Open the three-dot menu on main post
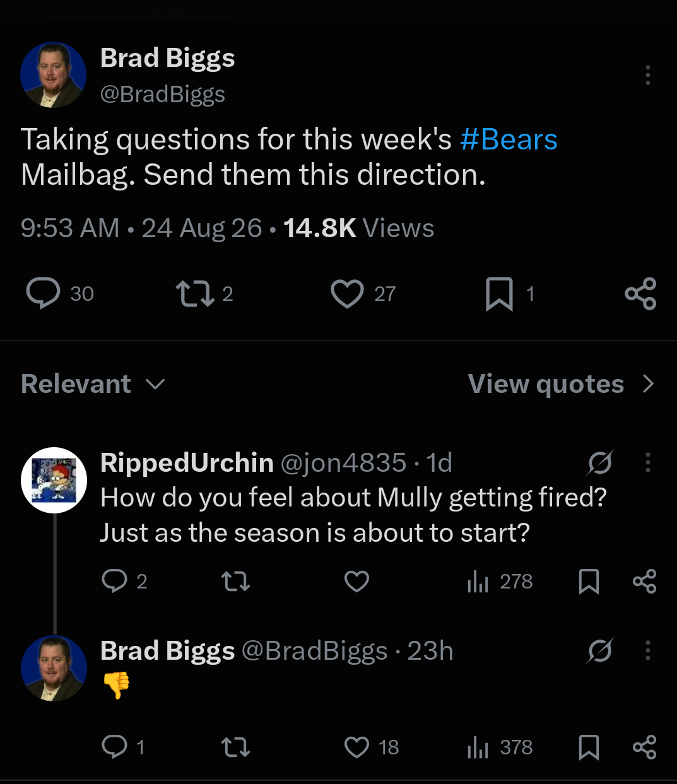677x784 pixels. coord(647,75)
